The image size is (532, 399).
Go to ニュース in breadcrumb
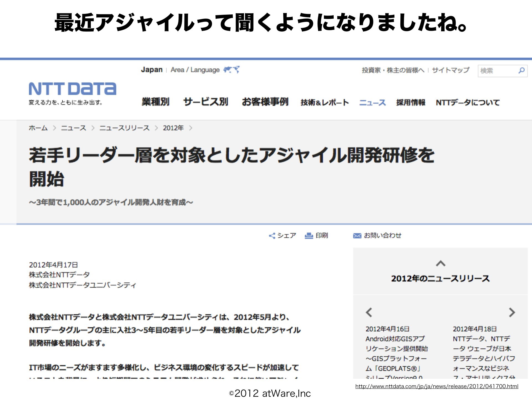click(x=73, y=128)
